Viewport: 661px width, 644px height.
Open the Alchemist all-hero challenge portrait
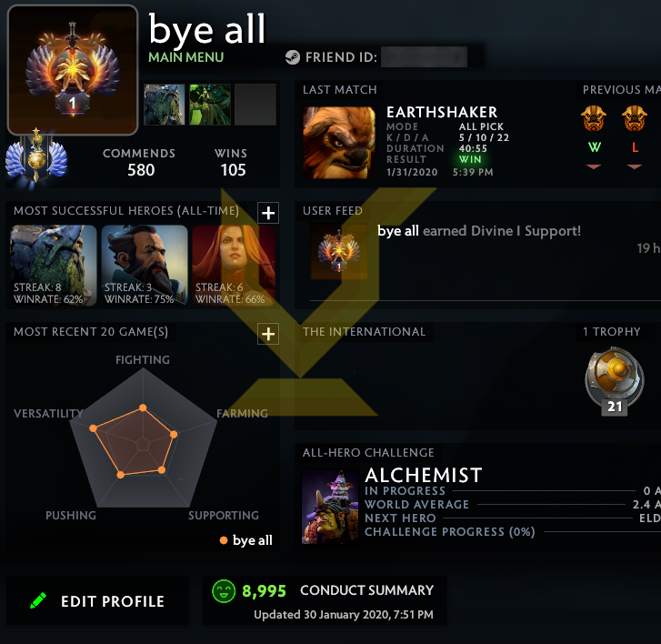coord(330,507)
